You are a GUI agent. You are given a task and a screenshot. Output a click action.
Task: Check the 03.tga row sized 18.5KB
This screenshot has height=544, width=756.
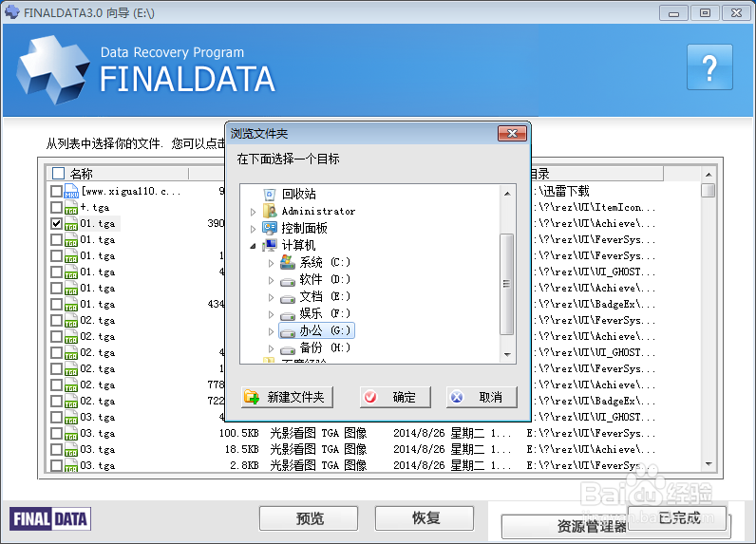[x=56, y=450]
